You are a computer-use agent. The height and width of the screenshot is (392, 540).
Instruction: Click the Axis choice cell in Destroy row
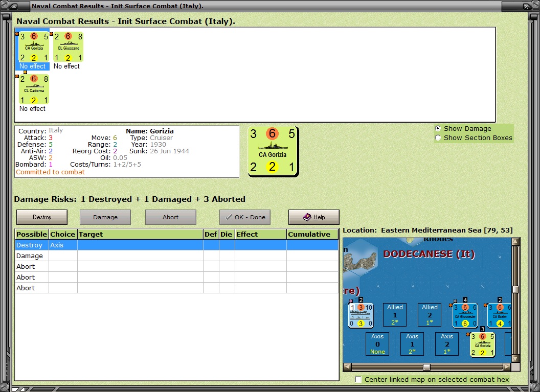pos(63,245)
